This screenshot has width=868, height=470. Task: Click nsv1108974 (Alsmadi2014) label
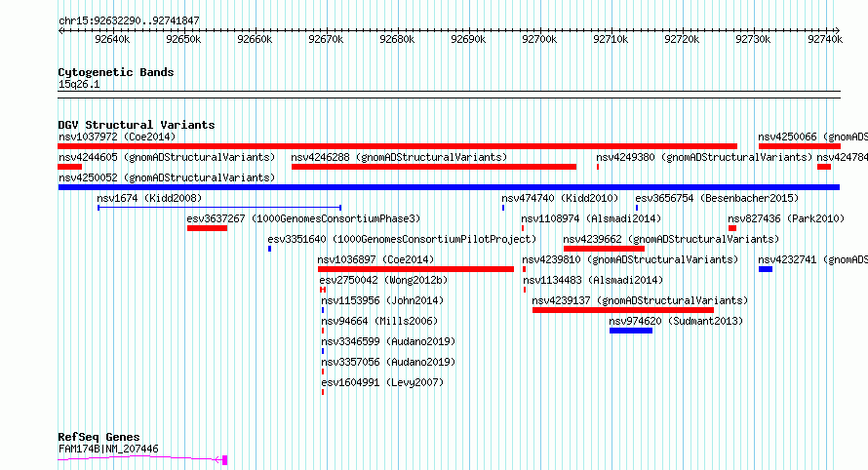591,218
